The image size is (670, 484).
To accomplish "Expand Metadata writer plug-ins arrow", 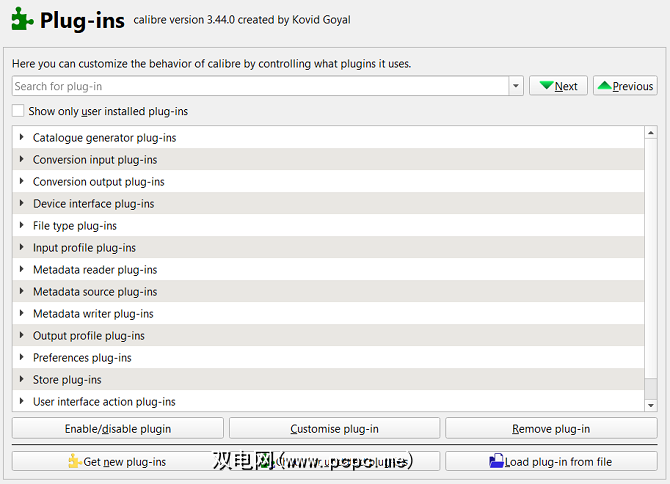I will pos(22,314).
